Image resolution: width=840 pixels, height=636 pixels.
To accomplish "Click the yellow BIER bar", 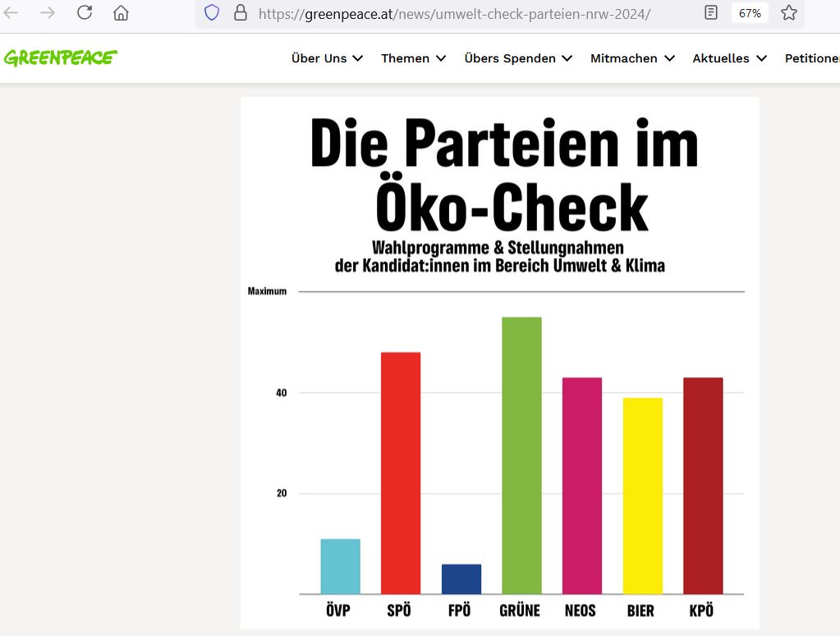I will point(643,496).
